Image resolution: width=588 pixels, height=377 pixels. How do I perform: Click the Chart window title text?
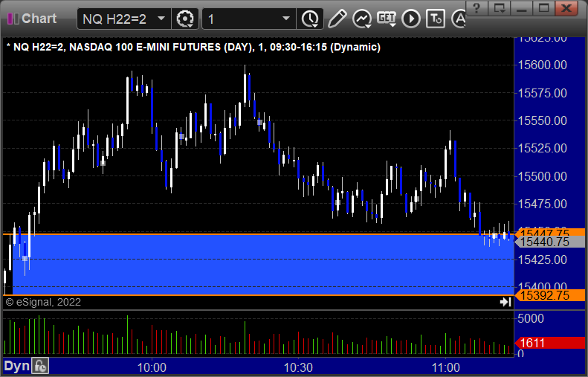click(x=39, y=19)
